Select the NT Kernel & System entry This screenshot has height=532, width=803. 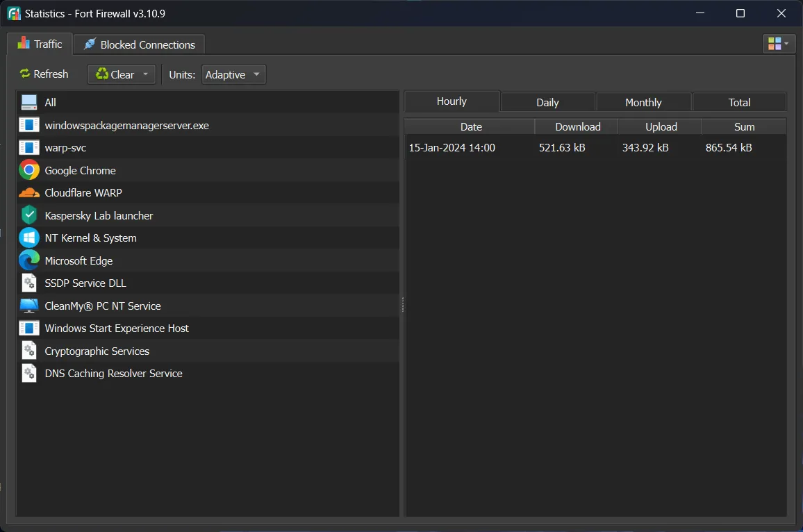208,238
